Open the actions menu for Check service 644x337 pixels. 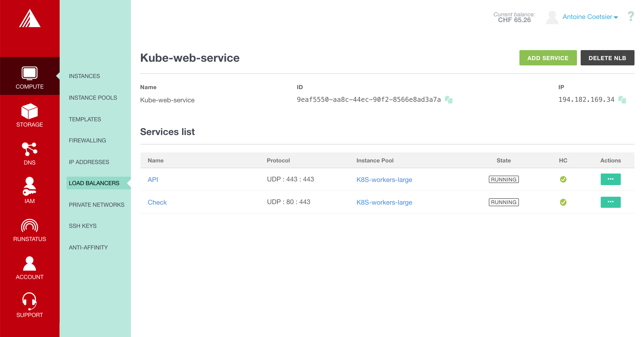click(611, 202)
